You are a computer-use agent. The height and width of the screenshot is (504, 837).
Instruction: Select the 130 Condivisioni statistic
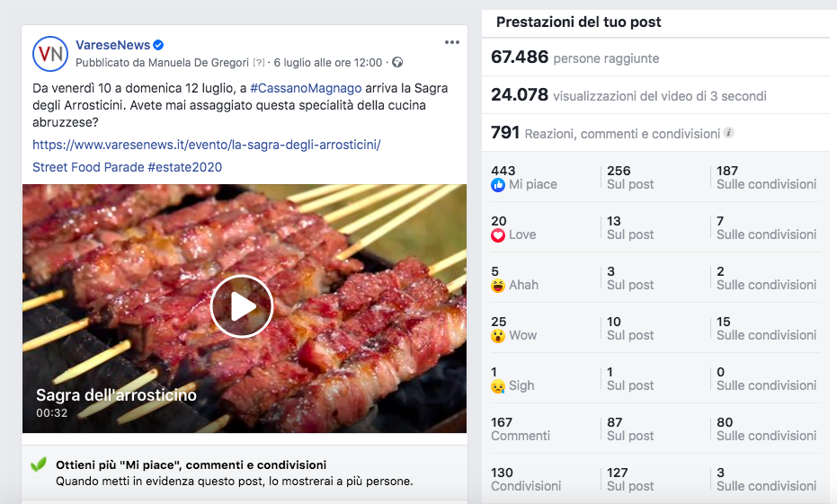pyautogui.click(x=526, y=479)
